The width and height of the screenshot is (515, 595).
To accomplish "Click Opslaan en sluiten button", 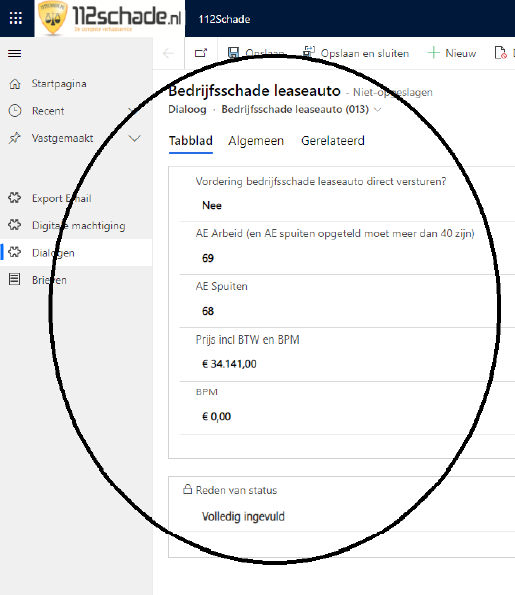I will 356,53.
